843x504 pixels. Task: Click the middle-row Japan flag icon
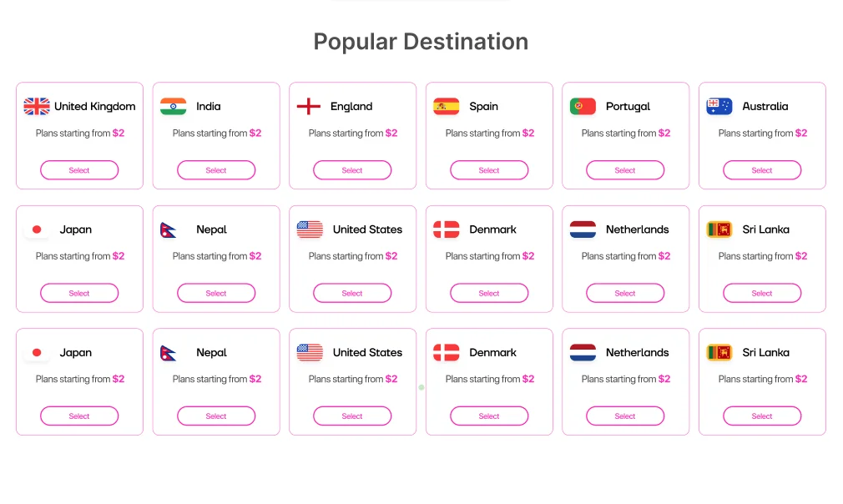click(37, 229)
